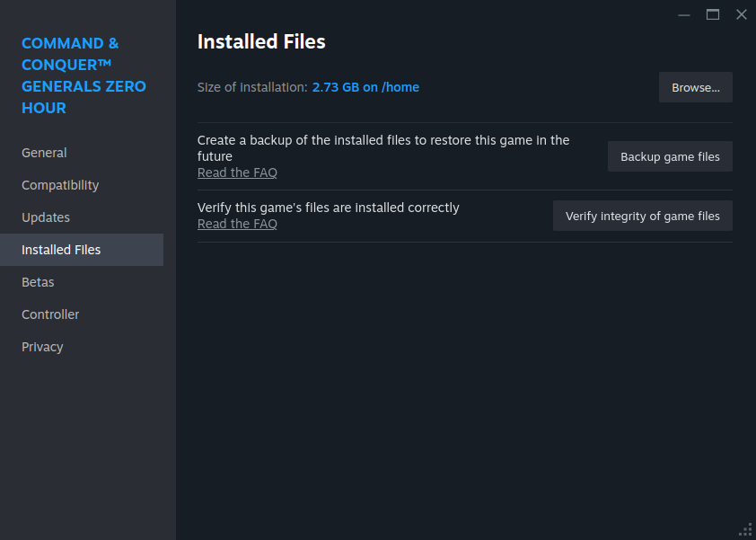Go to the Updates section

[x=46, y=217]
